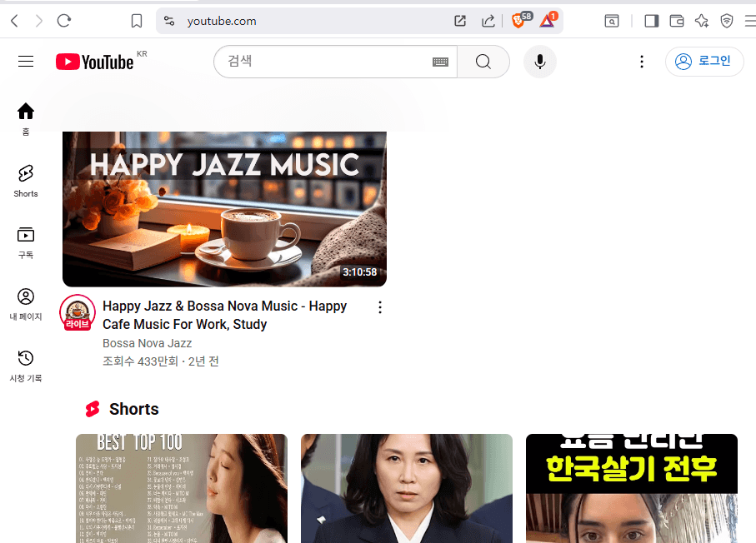The image size is (756, 543).
Task: Start voice search with microphone
Action: coord(540,62)
